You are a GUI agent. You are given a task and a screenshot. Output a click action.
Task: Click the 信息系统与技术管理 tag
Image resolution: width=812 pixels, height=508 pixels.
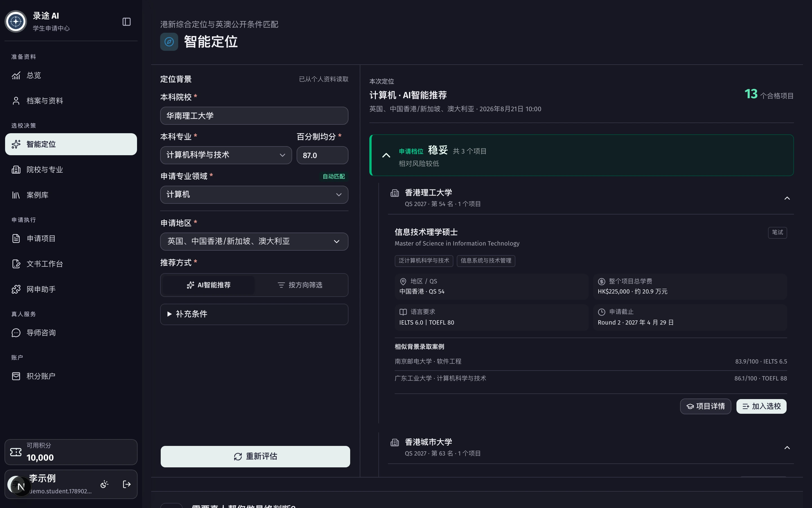click(486, 261)
